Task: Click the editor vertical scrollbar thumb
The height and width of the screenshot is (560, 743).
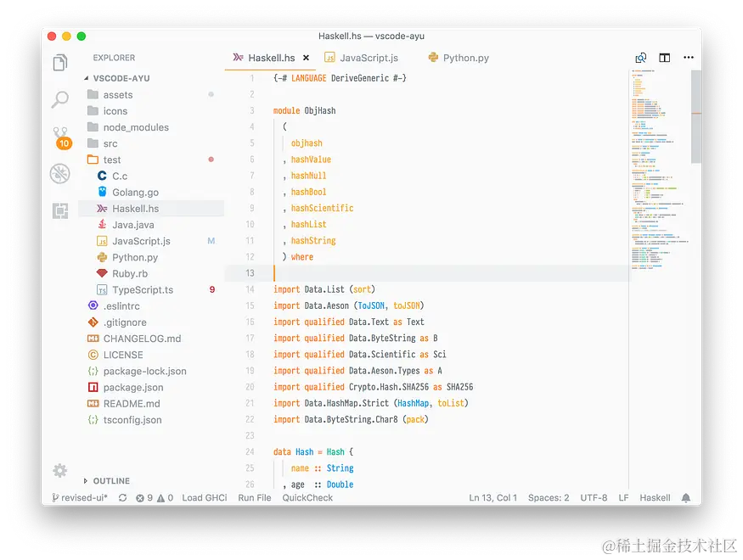Action: click(696, 116)
